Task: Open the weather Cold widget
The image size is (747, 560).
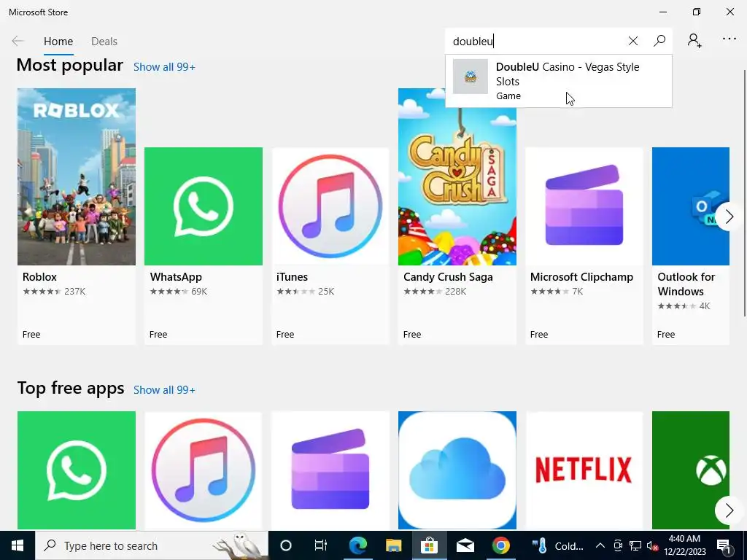Action: coord(558,545)
